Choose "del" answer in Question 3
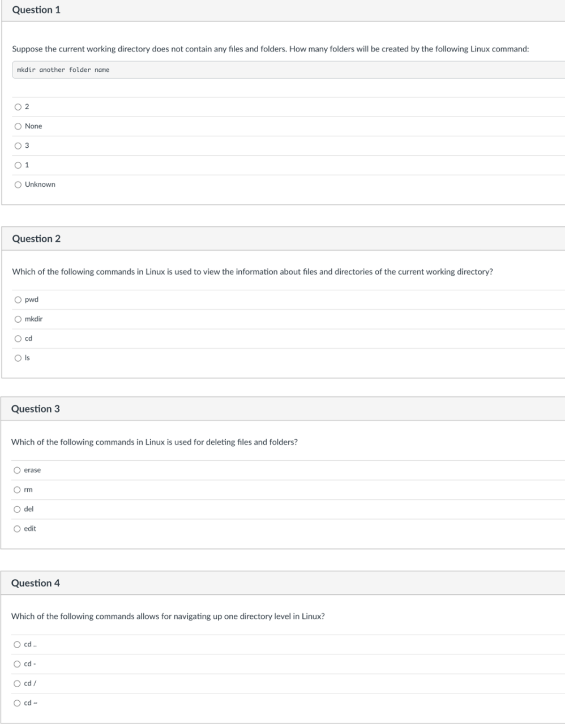 [18, 509]
